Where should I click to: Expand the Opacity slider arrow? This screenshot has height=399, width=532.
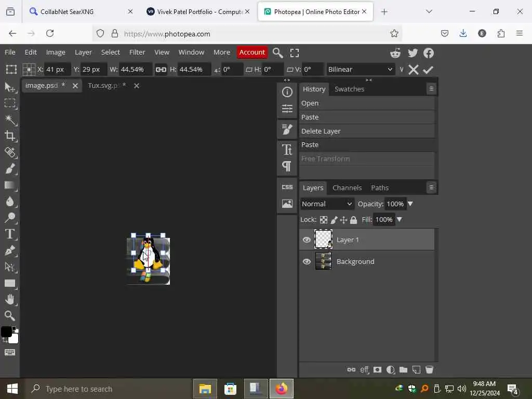[410, 204]
